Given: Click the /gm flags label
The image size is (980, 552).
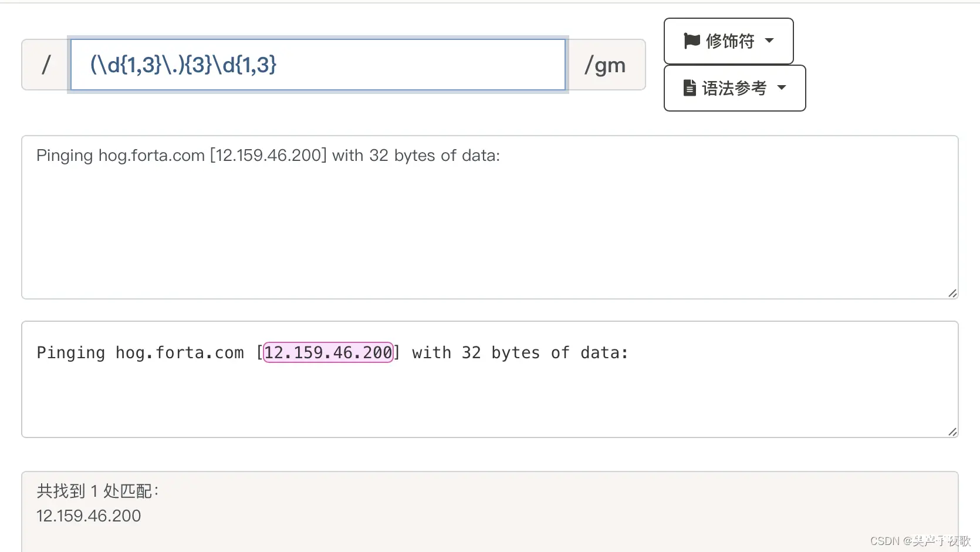Looking at the screenshot, I should (x=606, y=65).
